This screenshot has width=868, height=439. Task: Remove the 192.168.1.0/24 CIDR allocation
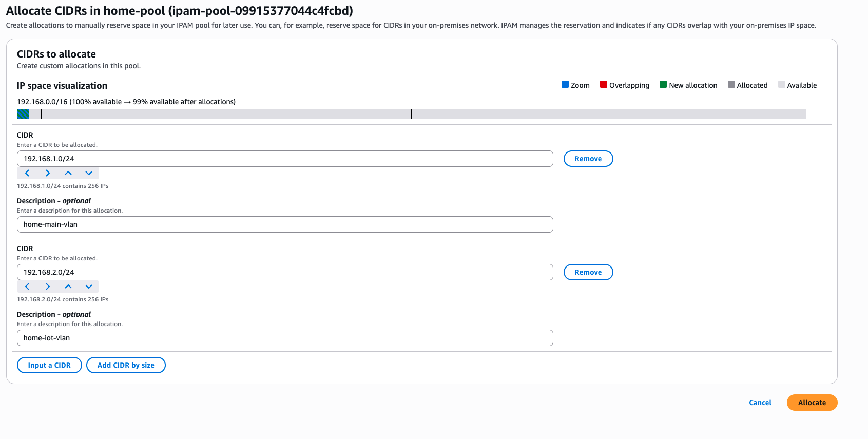pyautogui.click(x=588, y=159)
